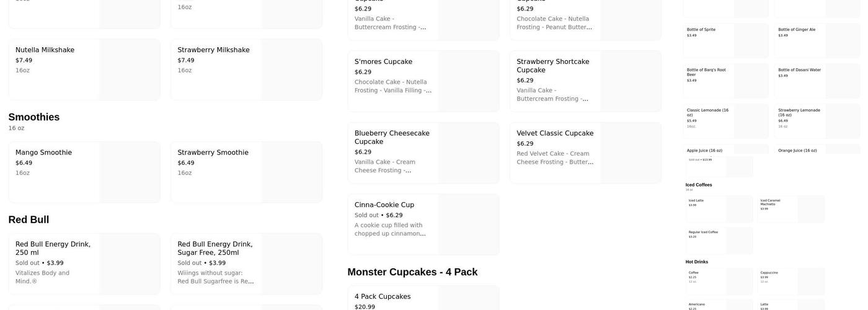Open the Nutella Milkshake item
Screen dimensions: 868x310
click(x=84, y=69)
